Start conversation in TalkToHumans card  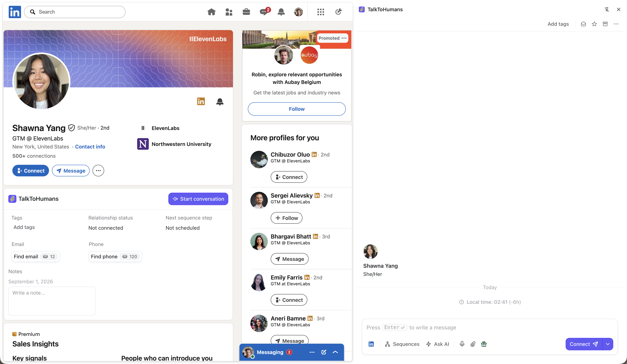198,199
